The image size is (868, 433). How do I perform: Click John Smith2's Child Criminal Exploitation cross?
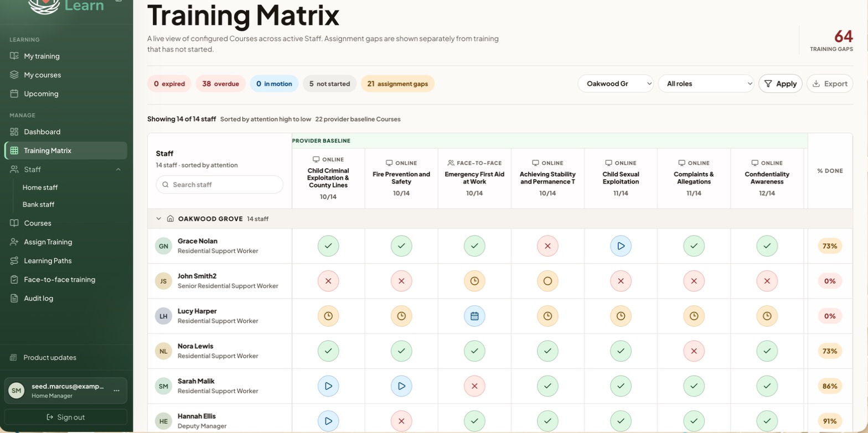(x=328, y=281)
